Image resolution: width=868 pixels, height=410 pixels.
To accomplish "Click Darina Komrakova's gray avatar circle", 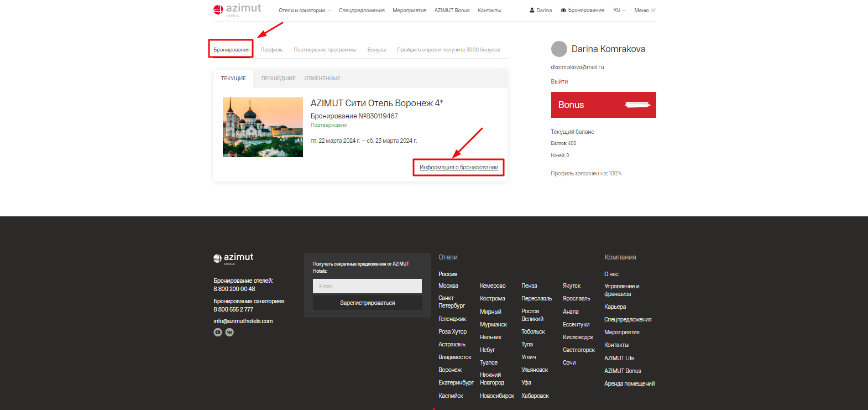I will [x=559, y=49].
